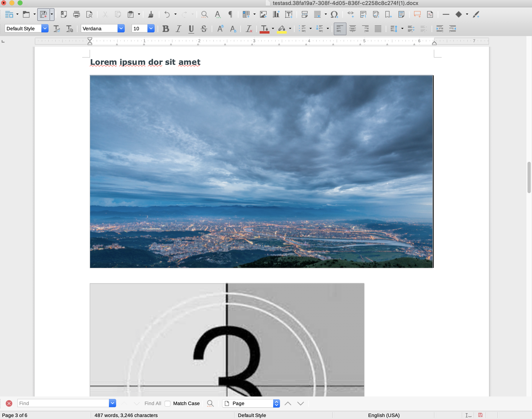532x419 pixels.
Task: Expand the Save button dropdown arrow
Action: coord(52,15)
